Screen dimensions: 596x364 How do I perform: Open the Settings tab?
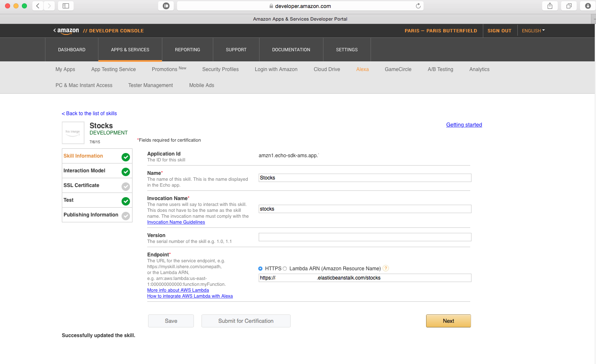tap(347, 50)
